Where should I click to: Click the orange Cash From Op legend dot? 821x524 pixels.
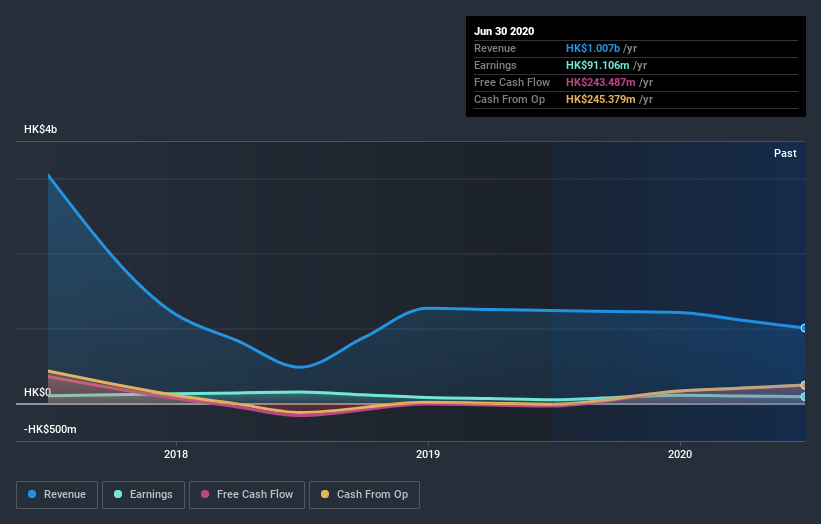tap(325, 494)
